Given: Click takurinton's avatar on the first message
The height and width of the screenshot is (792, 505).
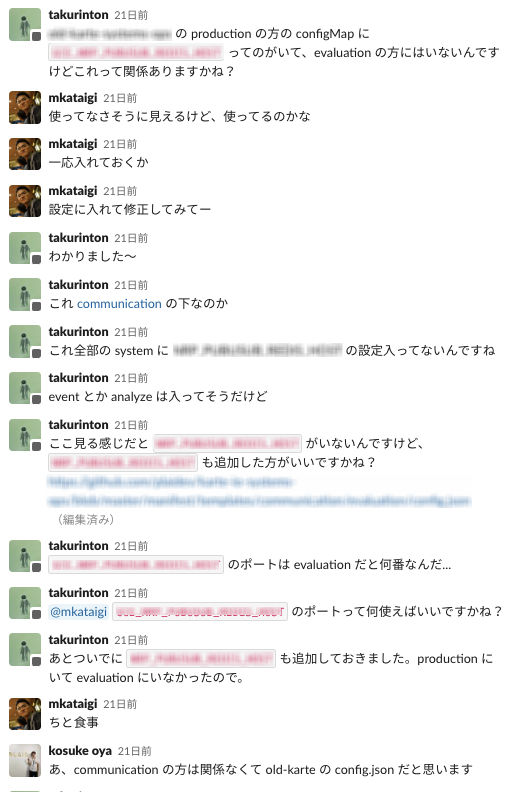Looking at the screenshot, I should click(25, 24).
